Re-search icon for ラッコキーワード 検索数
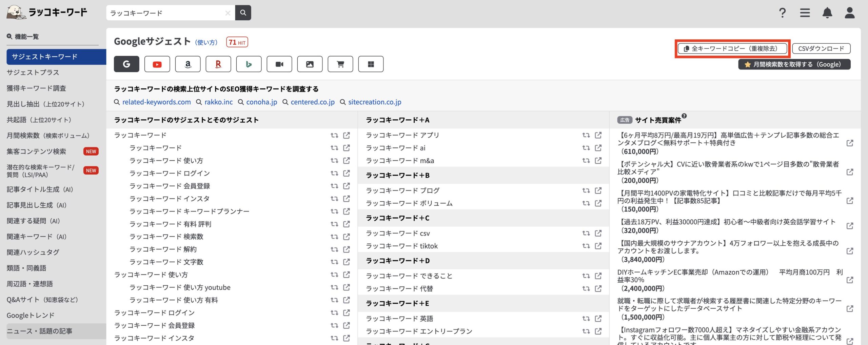 (x=334, y=237)
